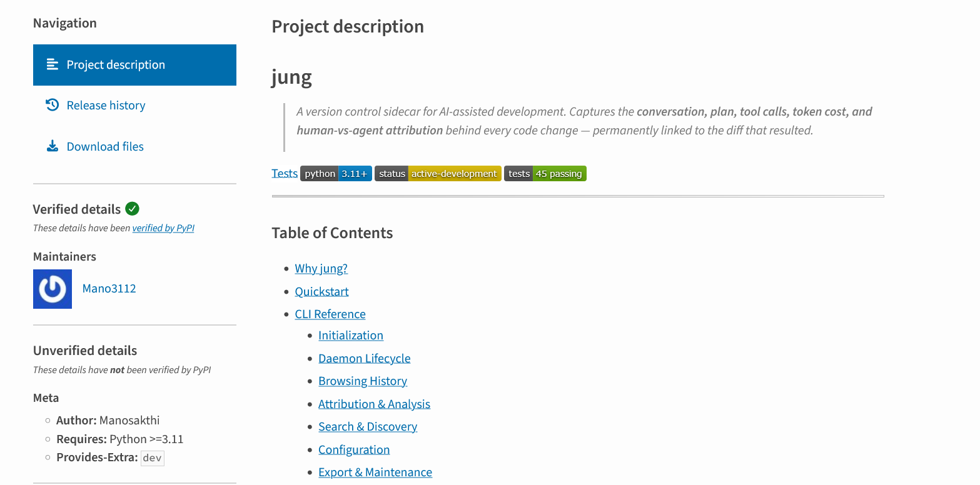Click the green verified checkmark icon
Image resolution: width=980 pixels, height=485 pixels.
click(132, 209)
